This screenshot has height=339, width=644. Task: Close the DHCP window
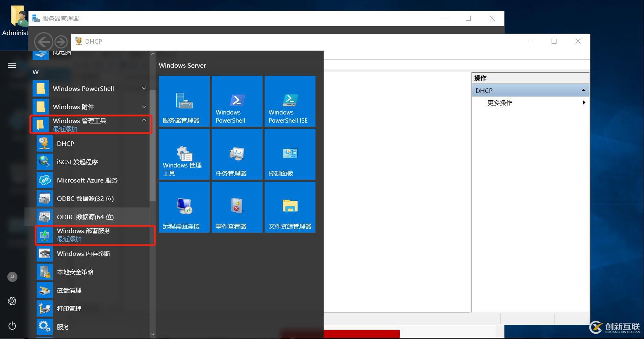(x=578, y=41)
